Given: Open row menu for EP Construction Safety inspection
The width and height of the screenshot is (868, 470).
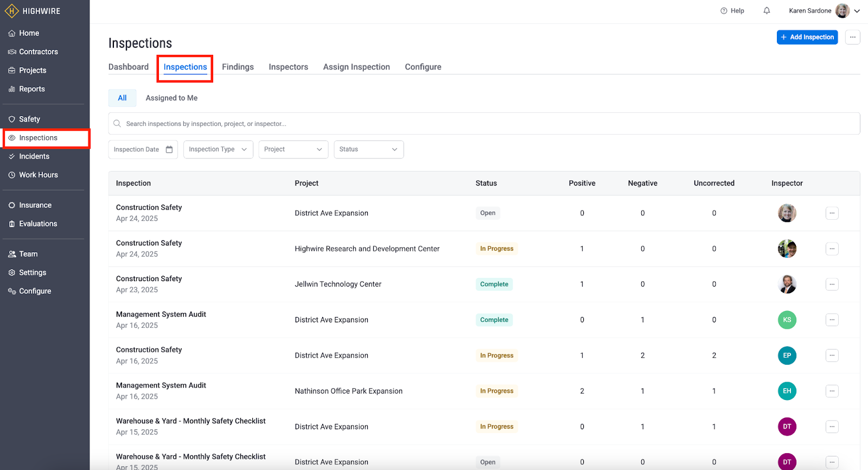Looking at the screenshot, I should pos(832,355).
